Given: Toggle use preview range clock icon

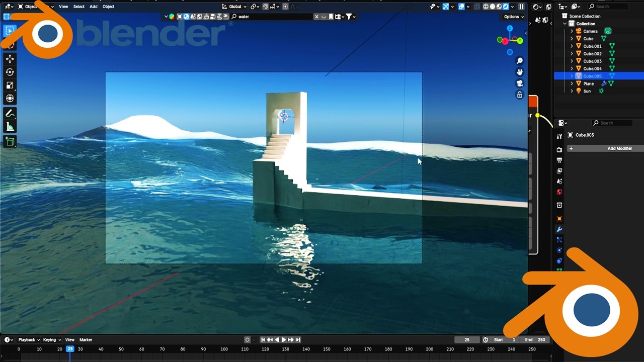Looking at the screenshot, I should coord(486,340).
